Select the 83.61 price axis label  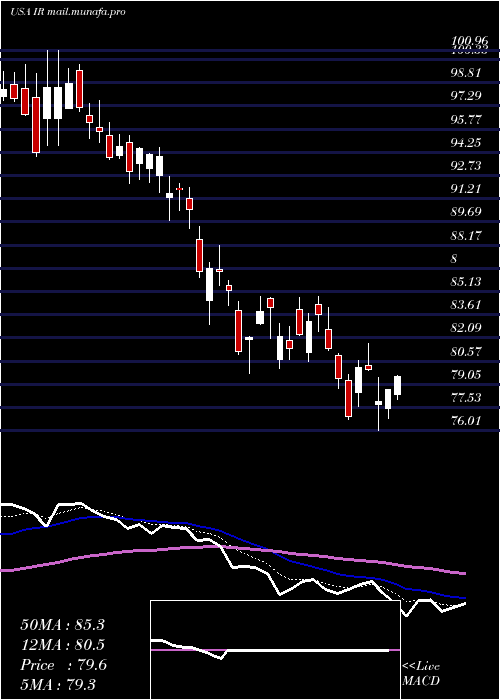coord(466,305)
